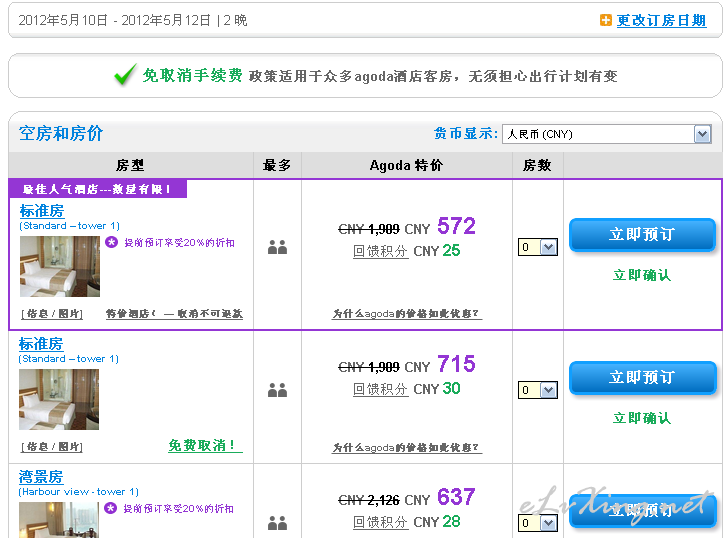Open 为什么agoda的价格如此优惠 link in the CNY 715 row

[407, 447]
